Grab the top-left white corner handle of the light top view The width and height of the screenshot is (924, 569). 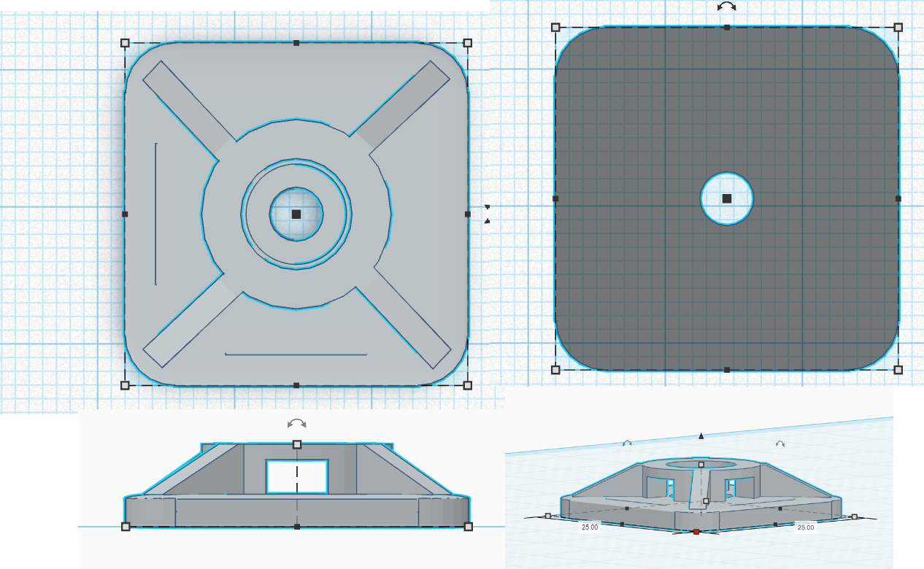point(125,43)
